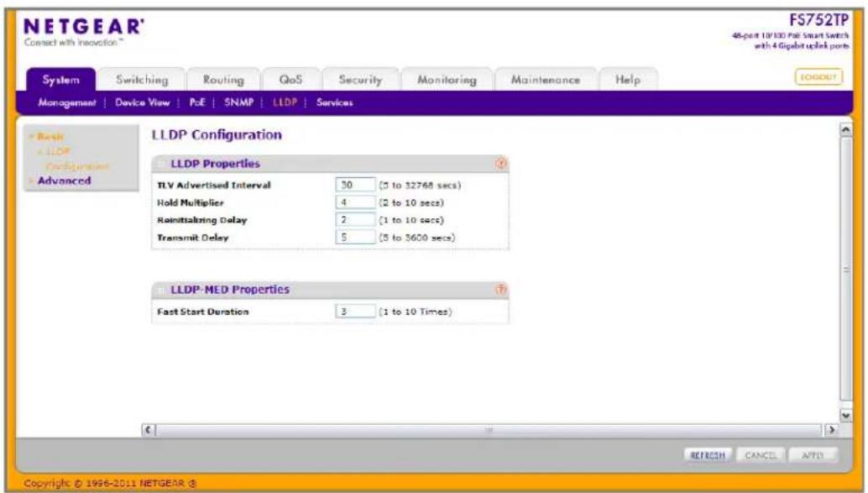Image resolution: width=868 pixels, height=493 pixels.
Task: Click the Copyright 1996-2011 NETGEAR footer text
Action: pyautogui.click(x=110, y=484)
